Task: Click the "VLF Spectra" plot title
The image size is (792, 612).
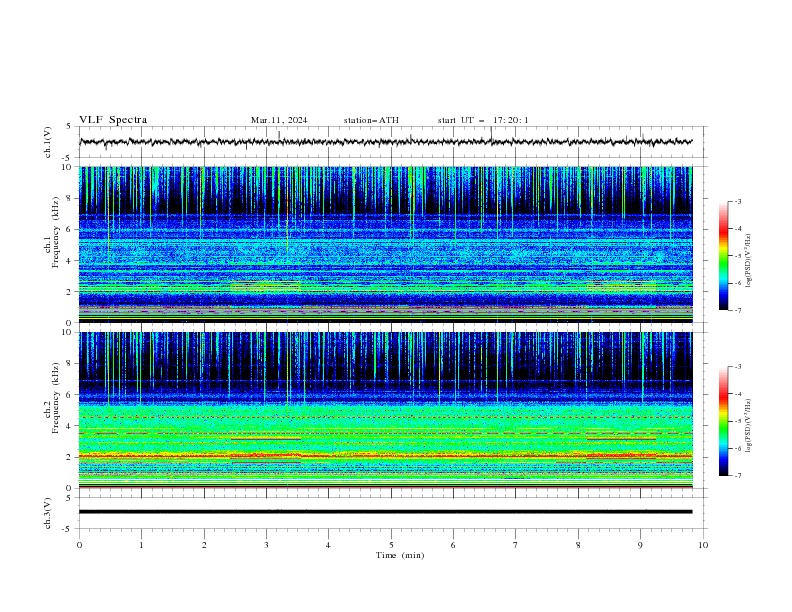Action: click(113, 120)
